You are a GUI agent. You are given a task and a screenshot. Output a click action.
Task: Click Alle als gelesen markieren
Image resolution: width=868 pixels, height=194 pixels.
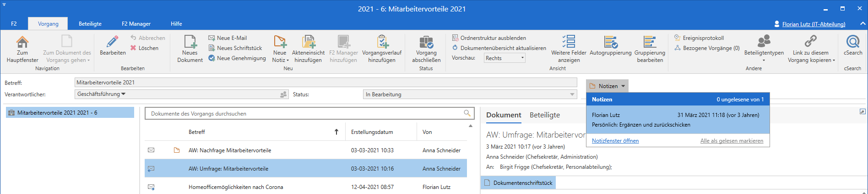pos(732,141)
